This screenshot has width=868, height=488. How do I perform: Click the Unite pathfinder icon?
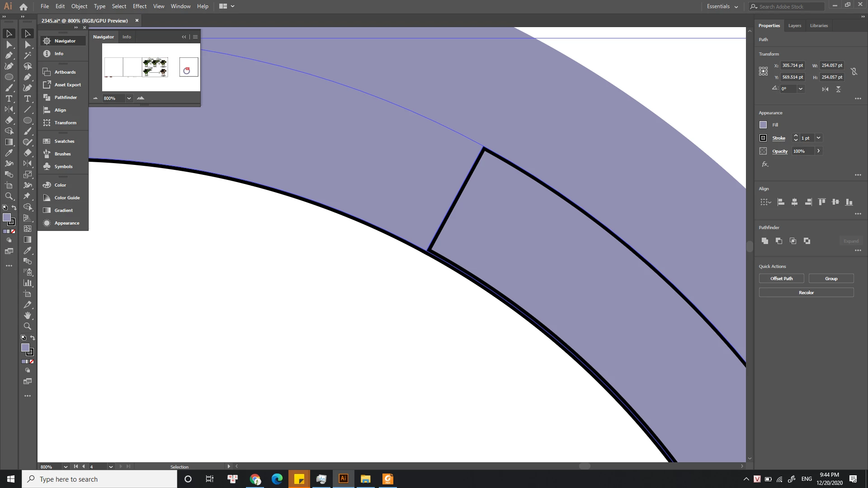click(x=765, y=241)
